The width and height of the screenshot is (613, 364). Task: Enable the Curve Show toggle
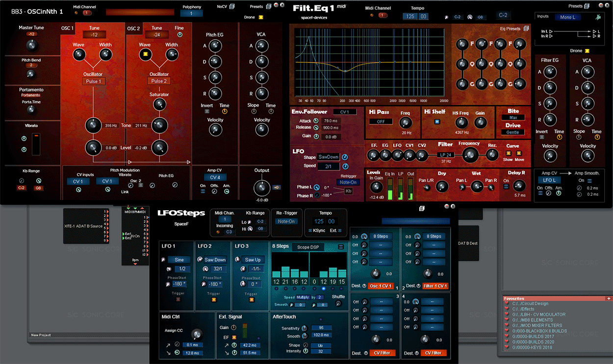[508, 153]
